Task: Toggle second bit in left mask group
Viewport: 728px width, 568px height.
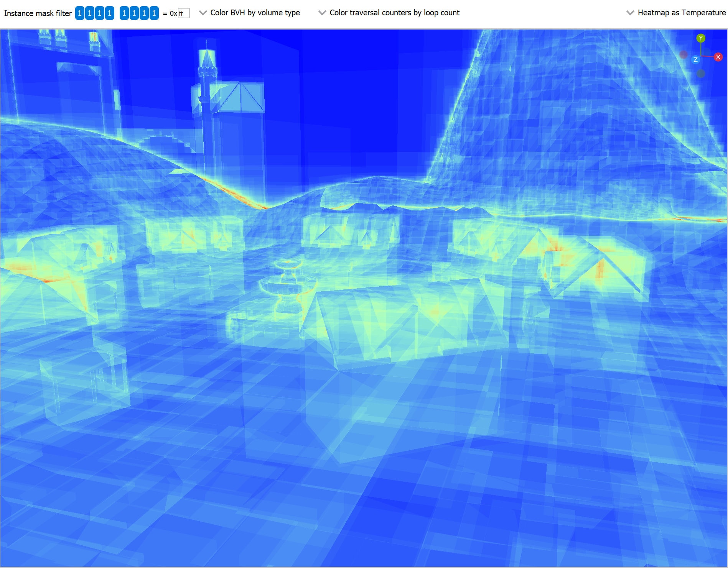Action: point(90,13)
